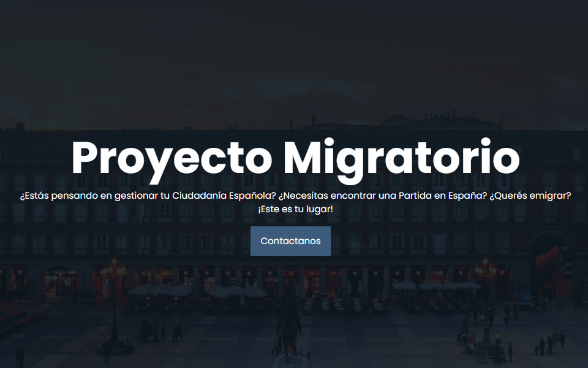588x368 pixels.
Task: Click the right ornate street lamp post
Action: 486,294
